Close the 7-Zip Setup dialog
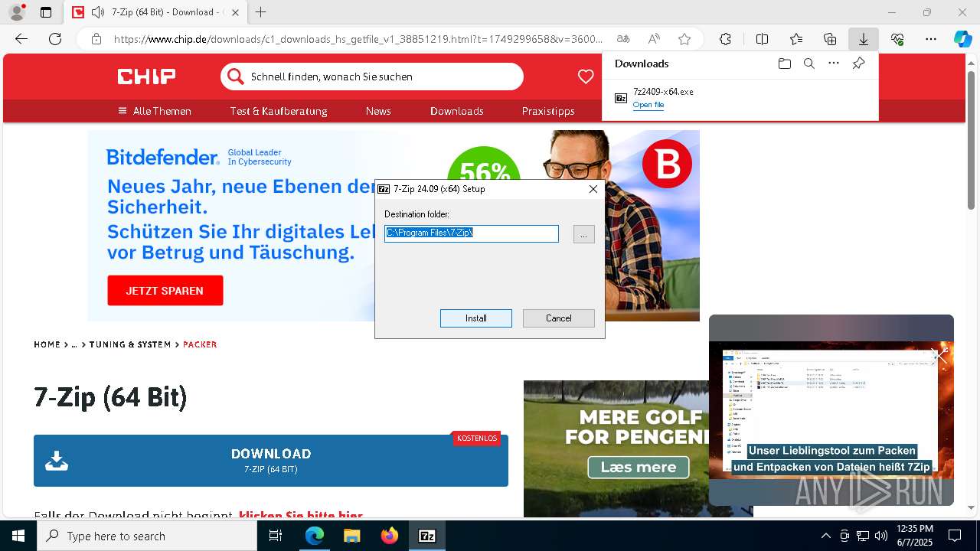The height and width of the screenshot is (551, 980). 593,189
